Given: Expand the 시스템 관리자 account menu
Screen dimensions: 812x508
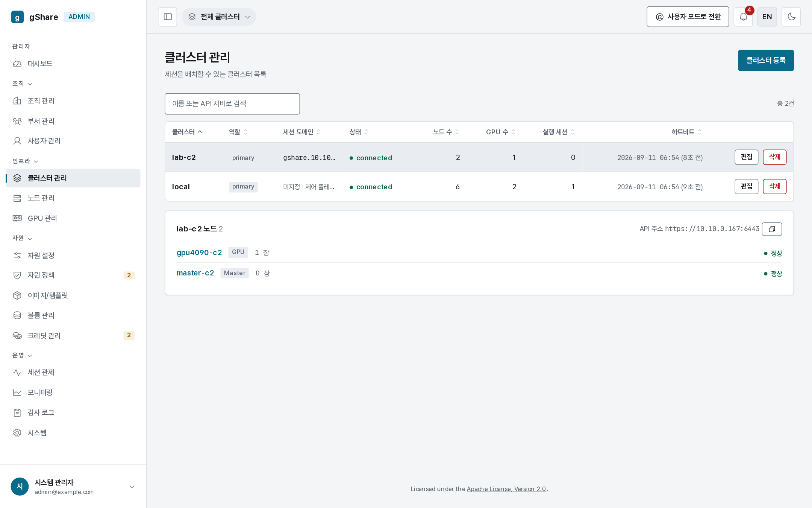Looking at the screenshot, I should [73, 487].
